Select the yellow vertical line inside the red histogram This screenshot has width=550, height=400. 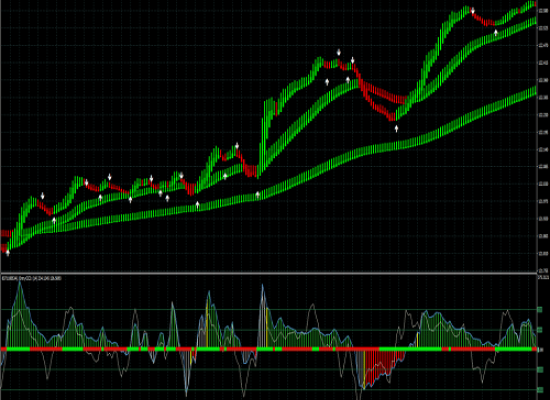point(364,368)
